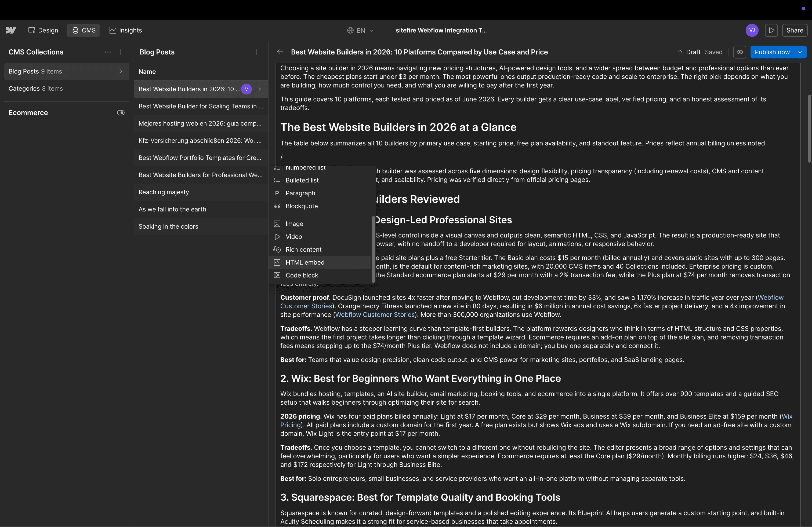Click slash menu scrollbar

[373, 250]
